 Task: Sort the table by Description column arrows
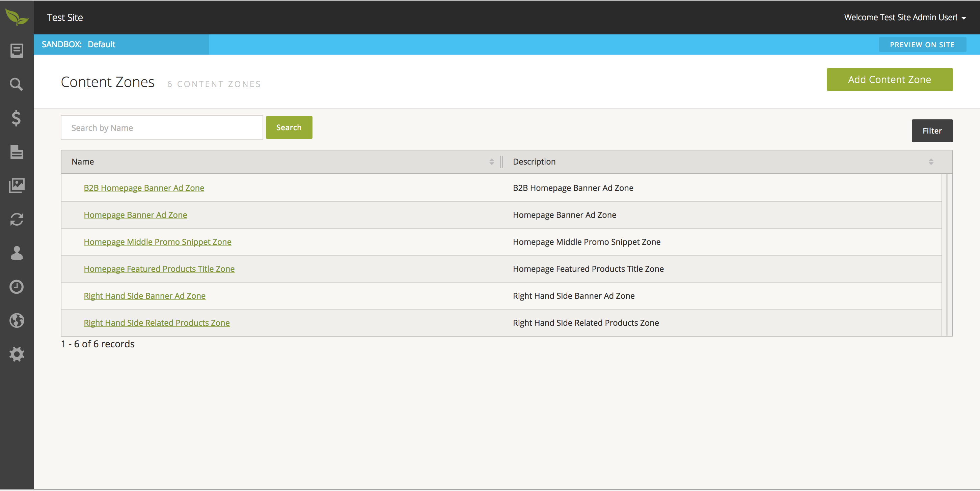(x=931, y=162)
